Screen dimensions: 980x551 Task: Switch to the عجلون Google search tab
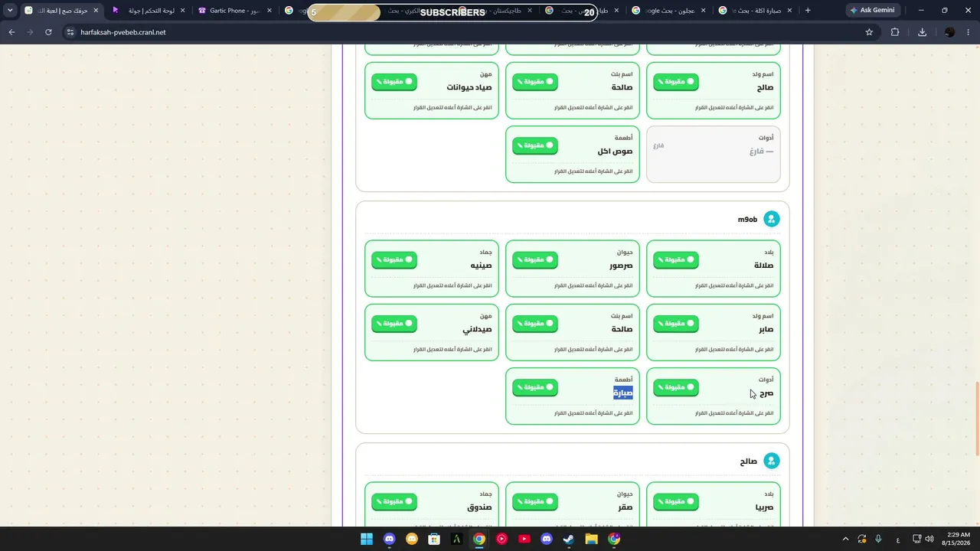pos(668,11)
